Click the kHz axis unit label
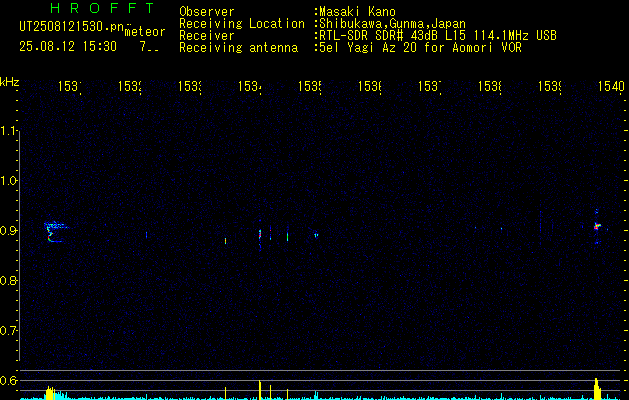This screenshot has height=400, width=629. [x=9, y=82]
